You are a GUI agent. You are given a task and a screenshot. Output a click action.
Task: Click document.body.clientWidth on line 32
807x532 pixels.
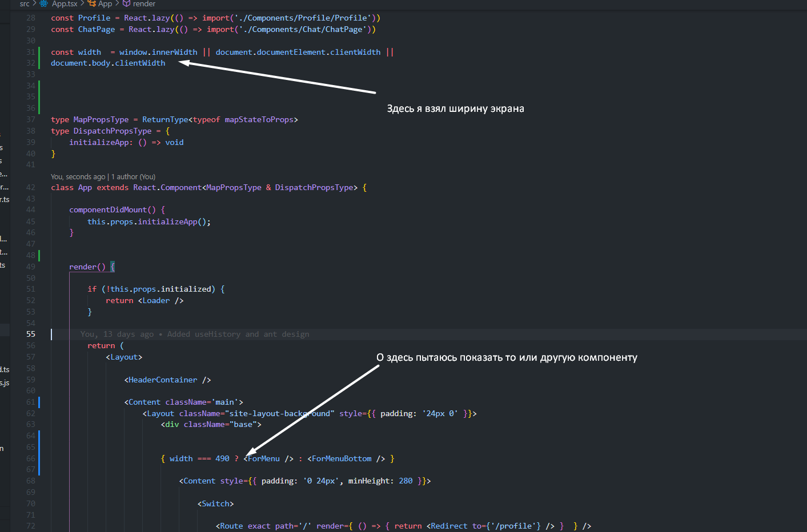tap(108, 63)
